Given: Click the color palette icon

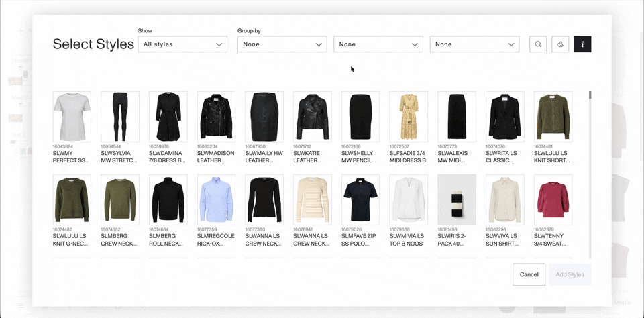Looking at the screenshot, I should point(560,44).
